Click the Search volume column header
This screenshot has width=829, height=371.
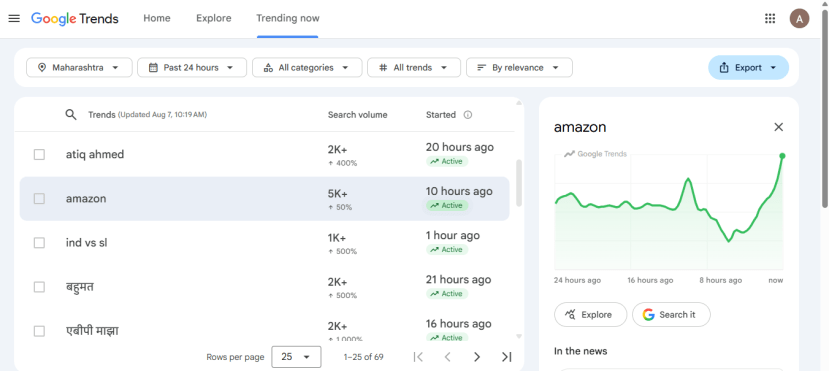click(357, 115)
